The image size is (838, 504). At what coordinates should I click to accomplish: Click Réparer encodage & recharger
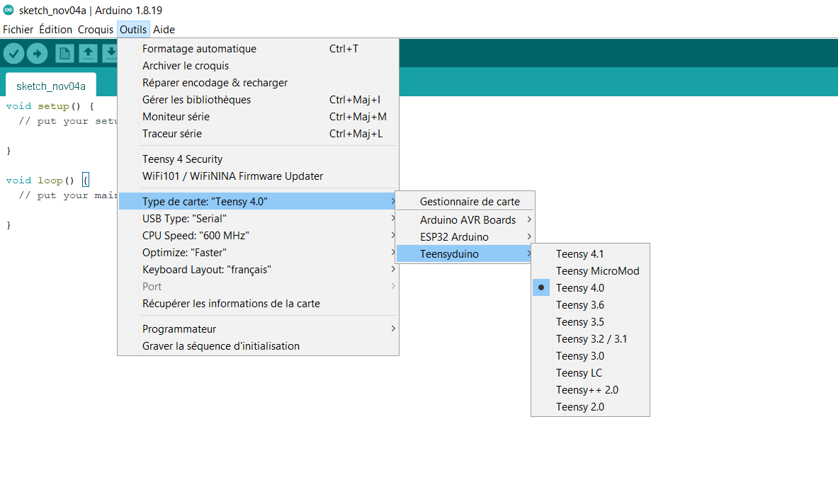click(x=258, y=83)
